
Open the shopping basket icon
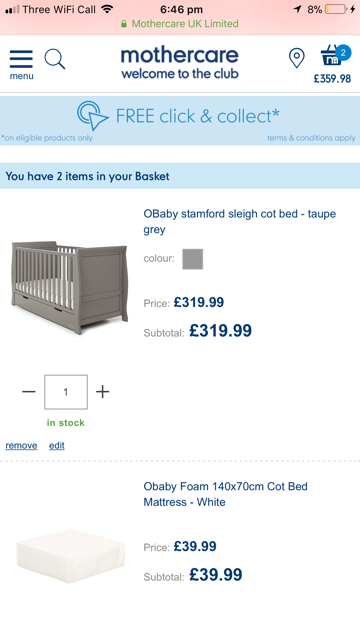[x=335, y=55]
